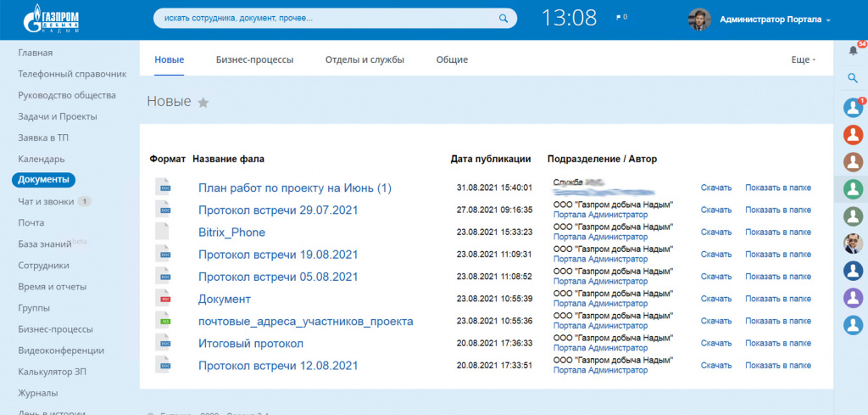The height and width of the screenshot is (415, 868).
Task: Open Журналы in left menu
Action: tap(37, 394)
